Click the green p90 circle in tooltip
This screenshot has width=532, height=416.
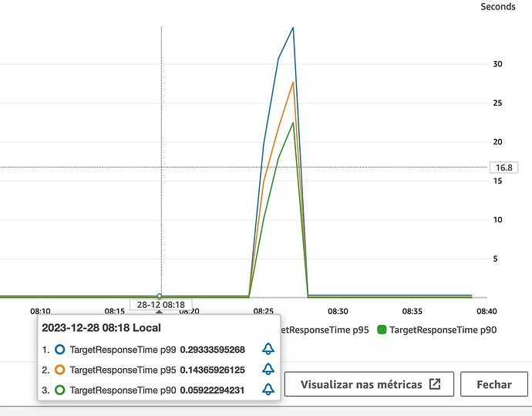coord(59,390)
